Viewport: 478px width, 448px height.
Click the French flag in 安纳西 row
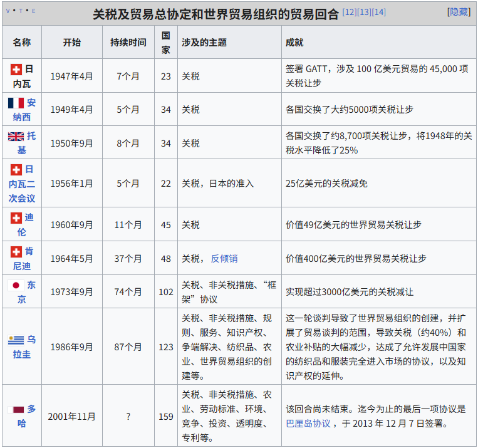click(x=16, y=103)
